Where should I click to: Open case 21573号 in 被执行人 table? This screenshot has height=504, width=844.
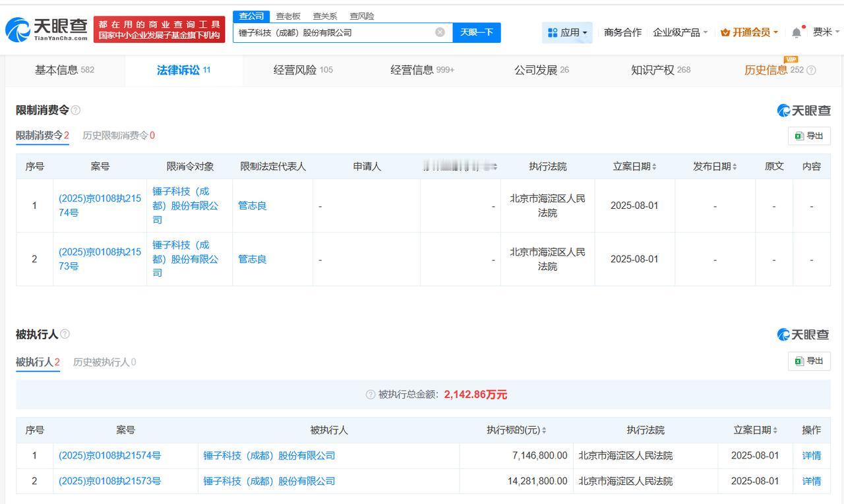pyautogui.click(x=109, y=481)
